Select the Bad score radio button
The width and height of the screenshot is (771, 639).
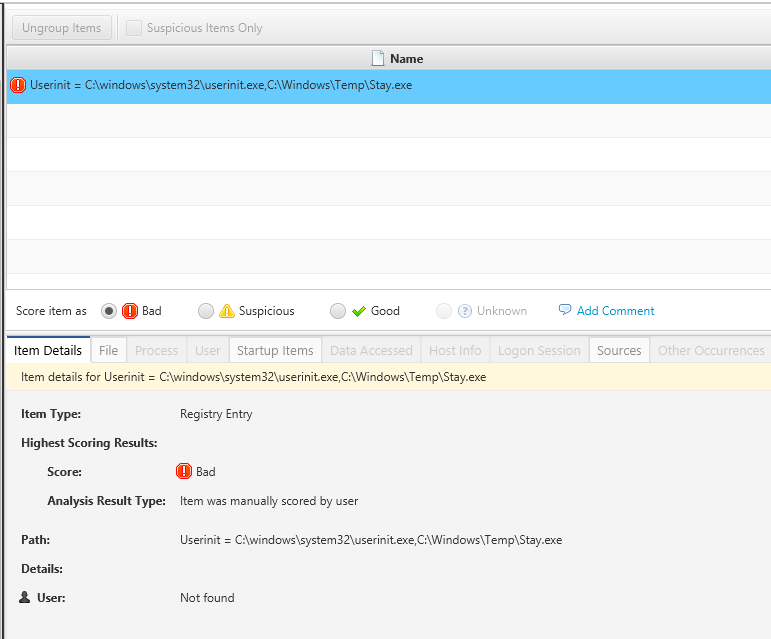point(109,311)
